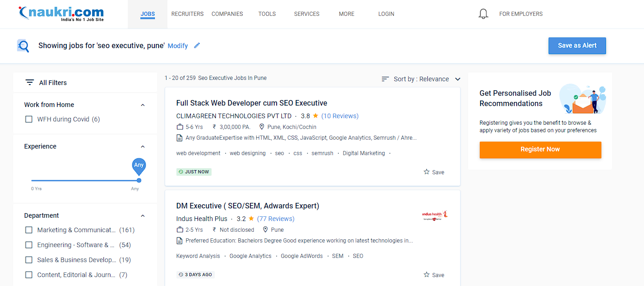Click the job recommendations illustration

(x=583, y=99)
